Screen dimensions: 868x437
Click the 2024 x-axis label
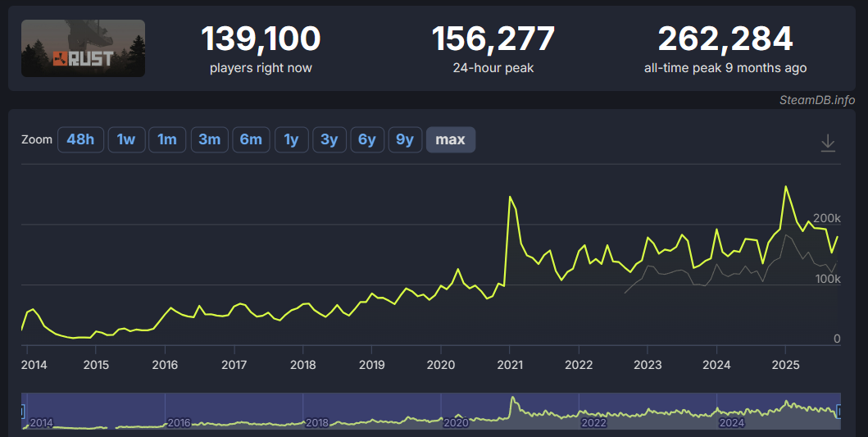pyautogui.click(x=716, y=365)
